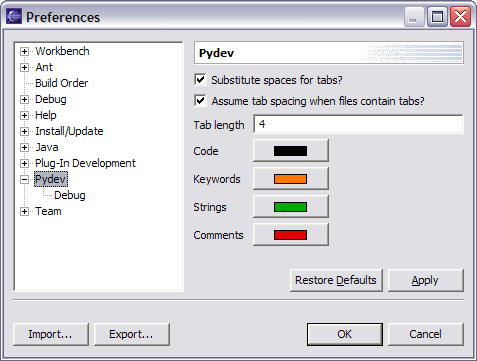Select Build Order in preferences tree

pos(62,83)
